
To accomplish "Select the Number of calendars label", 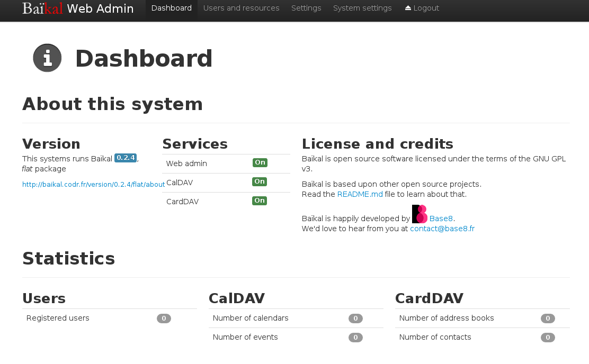I will pos(251,318).
